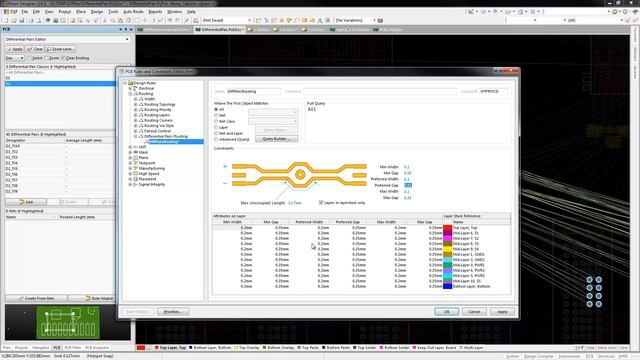The height and width of the screenshot is (360, 640).
Task: Expand the Electrical rules node
Action: (130, 88)
